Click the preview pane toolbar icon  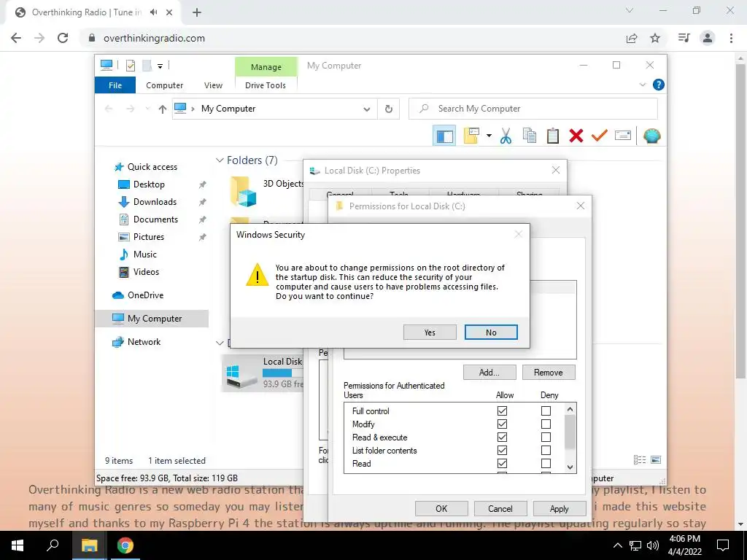(x=444, y=136)
